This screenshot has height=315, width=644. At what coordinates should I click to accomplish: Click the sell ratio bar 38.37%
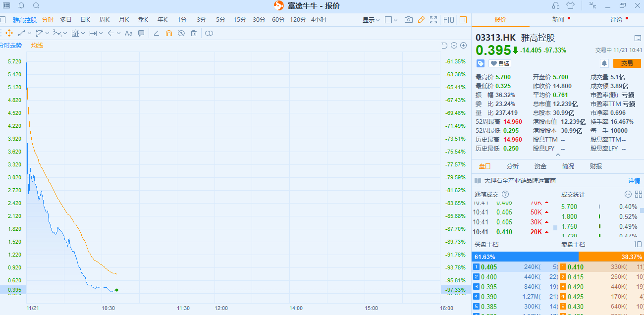(x=611, y=257)
